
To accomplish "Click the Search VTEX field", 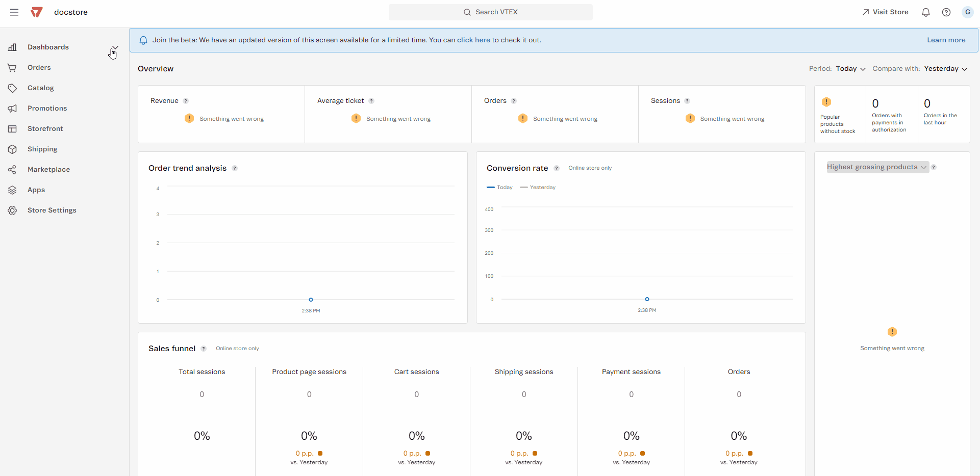I will click(x=490, y=12).
